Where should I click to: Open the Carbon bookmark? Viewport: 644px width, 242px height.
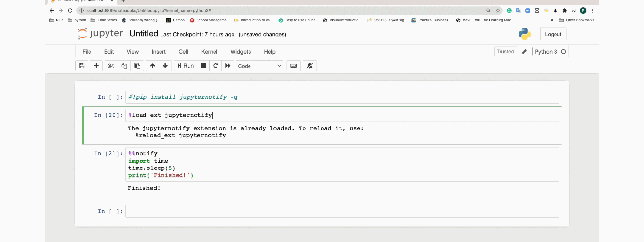175,20
